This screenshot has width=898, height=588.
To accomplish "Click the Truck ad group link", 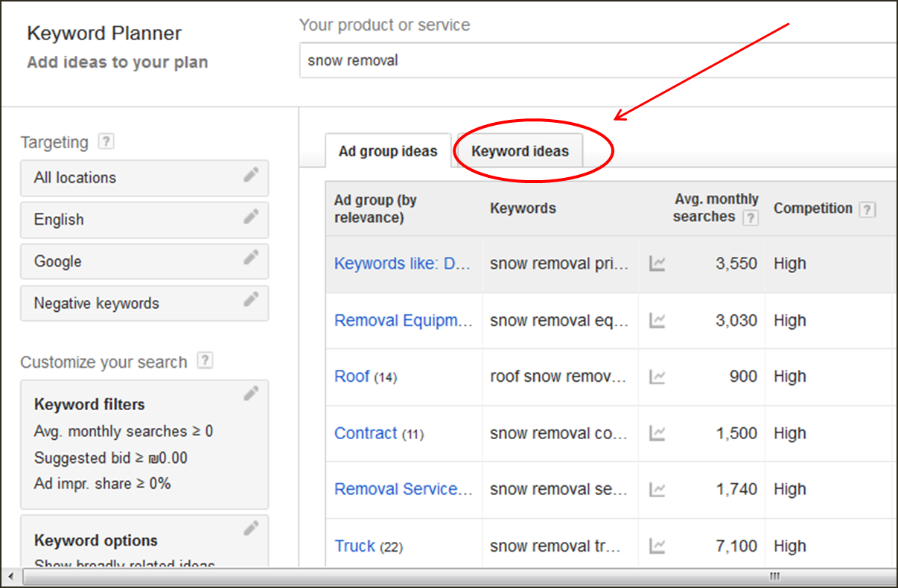I will tap(355, 546).
